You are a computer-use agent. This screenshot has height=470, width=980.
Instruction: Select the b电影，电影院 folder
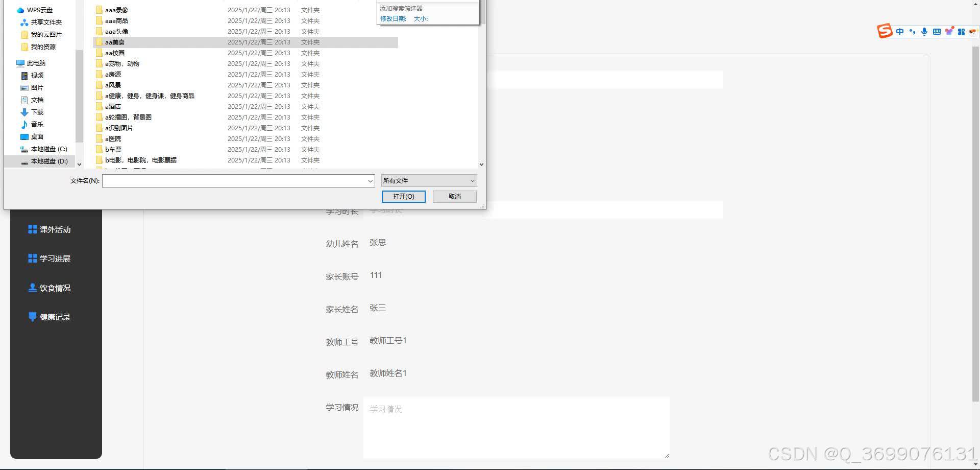tap(141, 160)
